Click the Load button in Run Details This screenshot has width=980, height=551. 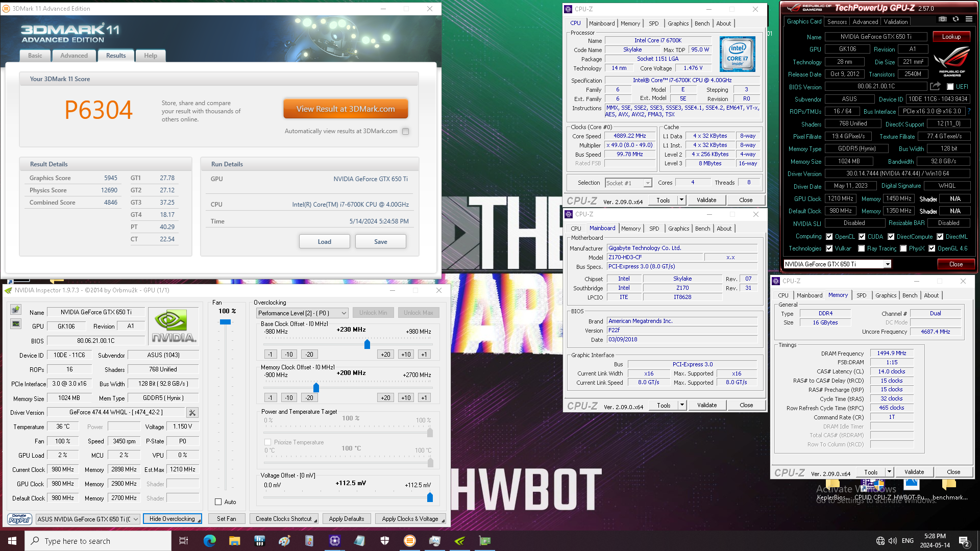pos(325,241)
